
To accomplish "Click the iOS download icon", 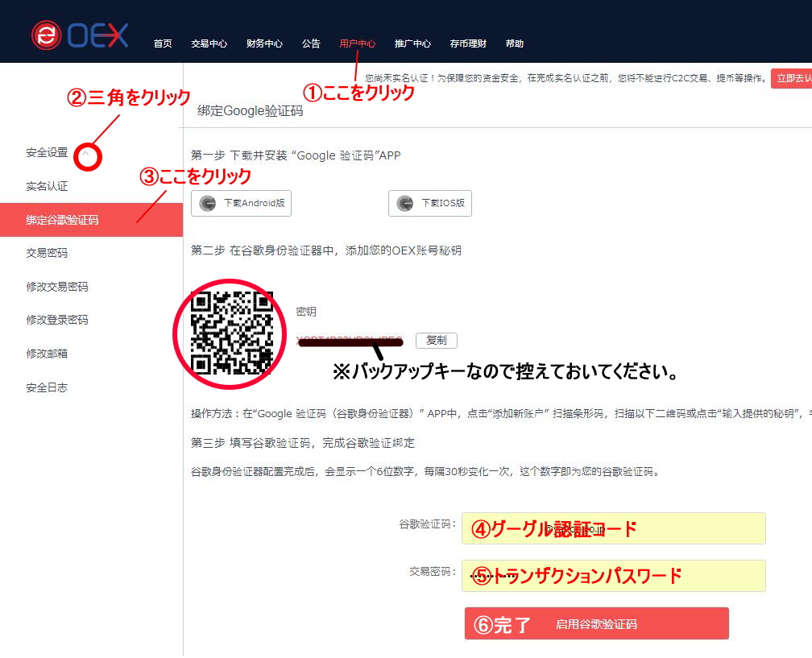I will pos(405,204).
